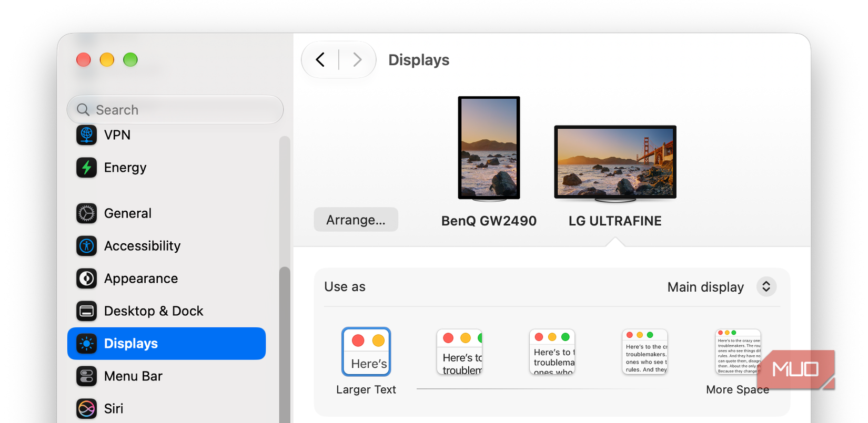Click the Energy lightning bolt icon

coord(87,168)
